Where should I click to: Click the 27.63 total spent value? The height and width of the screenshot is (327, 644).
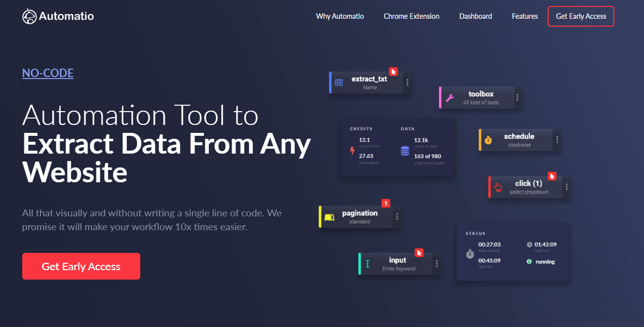point(366,156)
